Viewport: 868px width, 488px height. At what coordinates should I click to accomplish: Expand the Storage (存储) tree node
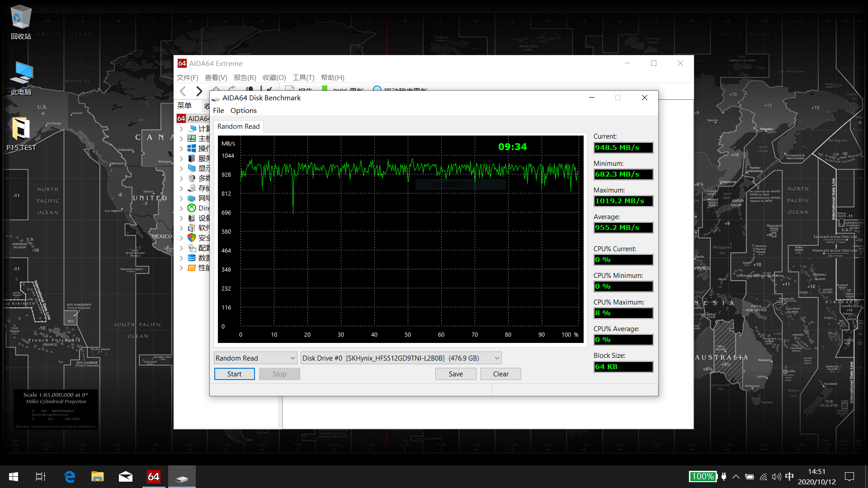click(181, 188)
